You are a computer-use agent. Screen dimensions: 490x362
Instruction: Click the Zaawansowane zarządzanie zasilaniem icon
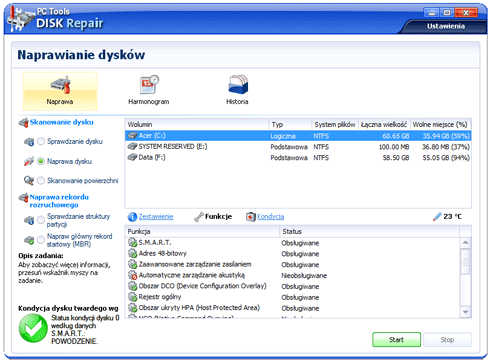(133, 264)
